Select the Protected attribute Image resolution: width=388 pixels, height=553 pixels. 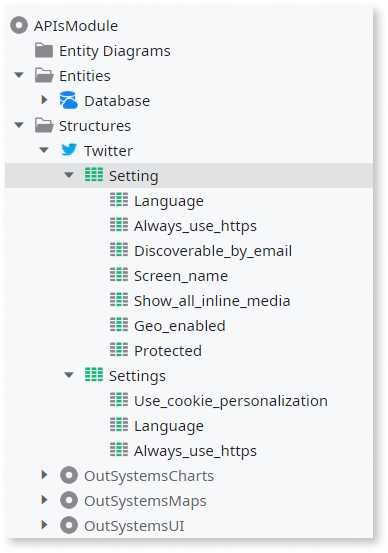pyautogui.click(x=168, y=351)
